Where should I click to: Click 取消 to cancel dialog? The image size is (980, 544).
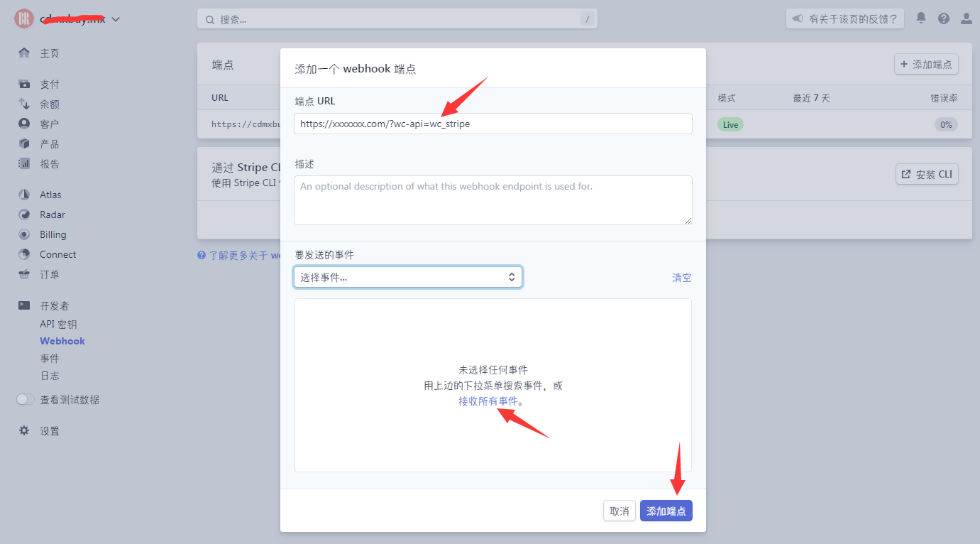(620, 511)
